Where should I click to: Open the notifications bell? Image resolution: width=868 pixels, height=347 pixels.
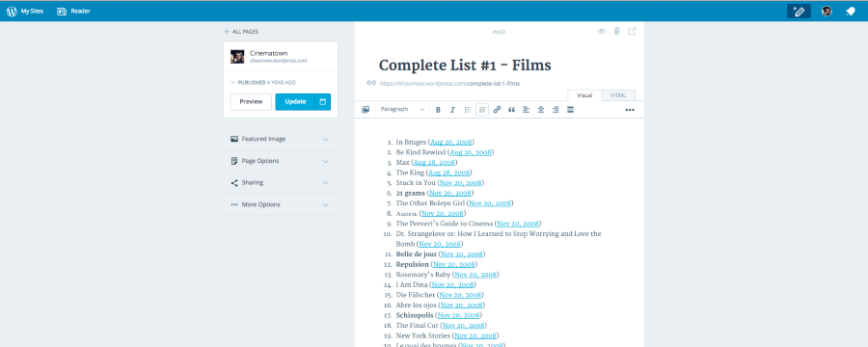click(x=851, y=11)
